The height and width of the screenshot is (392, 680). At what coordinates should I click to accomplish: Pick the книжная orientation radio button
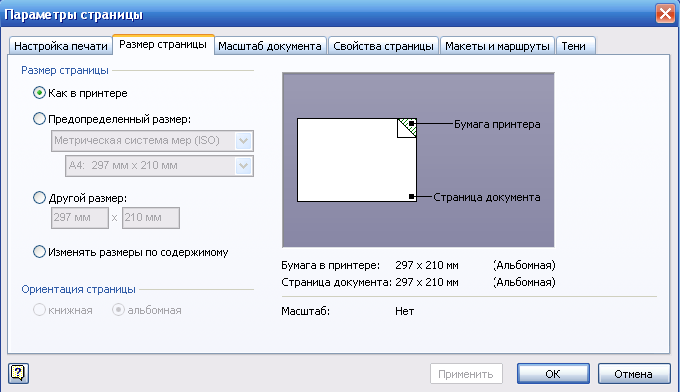[39, 310]
